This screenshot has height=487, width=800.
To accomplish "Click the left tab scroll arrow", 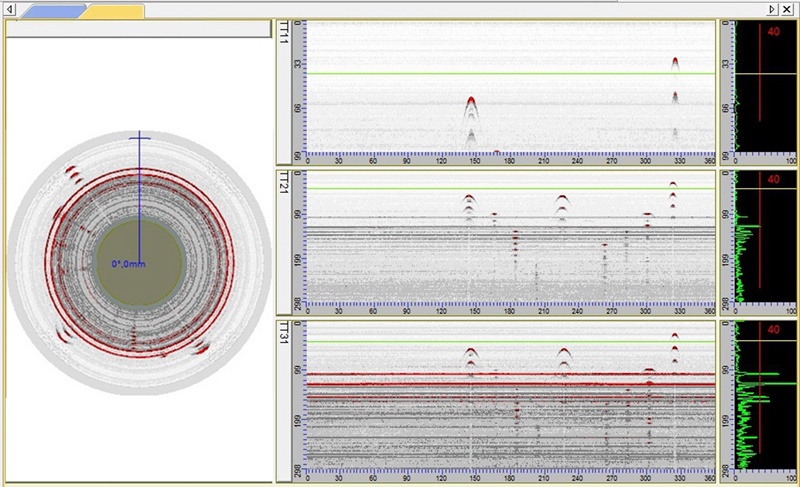I will point(10,9).
